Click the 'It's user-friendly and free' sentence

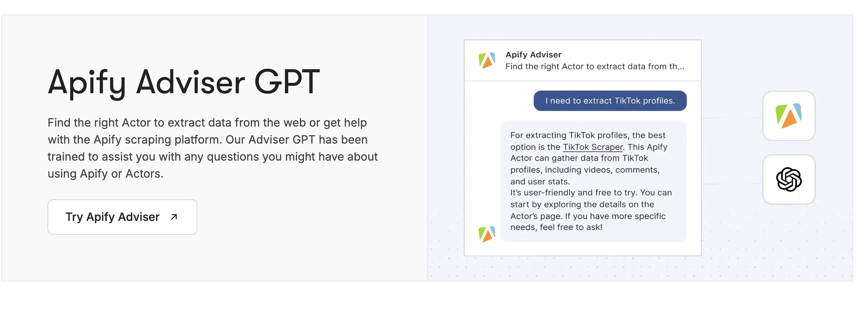point(591,193)
